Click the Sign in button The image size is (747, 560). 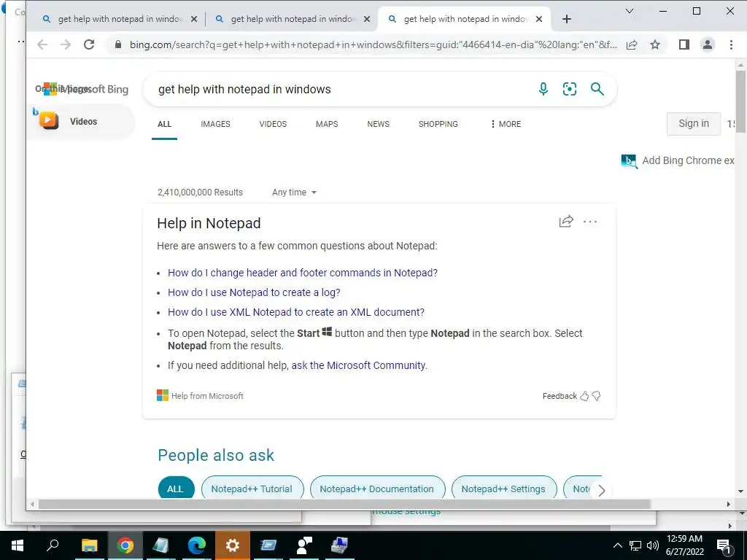point(694,124)
